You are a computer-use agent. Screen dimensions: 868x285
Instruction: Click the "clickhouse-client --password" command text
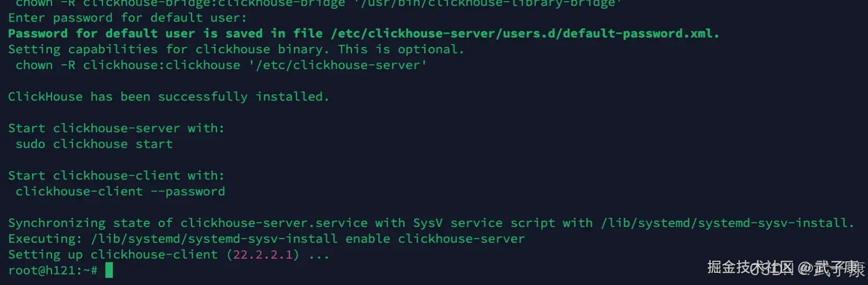pyautogui.click(x=120, y=192)
